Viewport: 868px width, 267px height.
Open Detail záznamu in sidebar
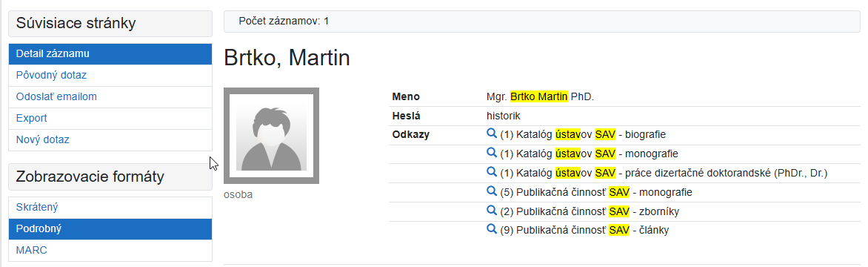tap(110, 53)
